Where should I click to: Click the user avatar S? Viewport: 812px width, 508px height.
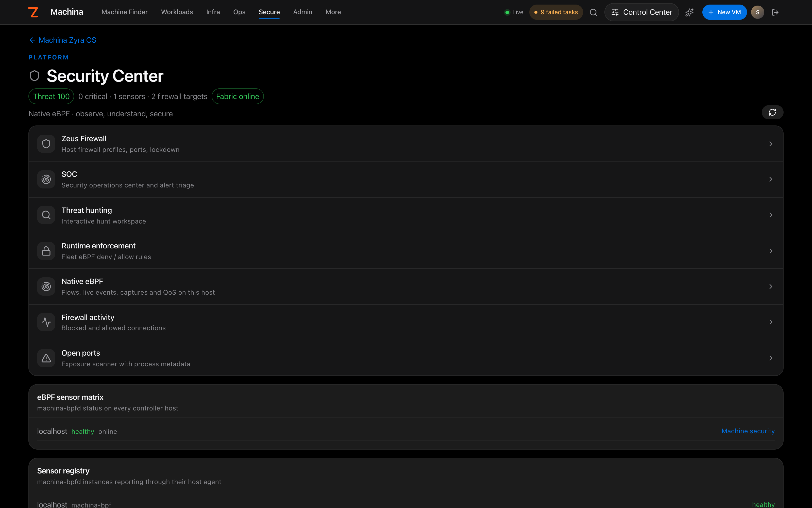tap(757, 12)
